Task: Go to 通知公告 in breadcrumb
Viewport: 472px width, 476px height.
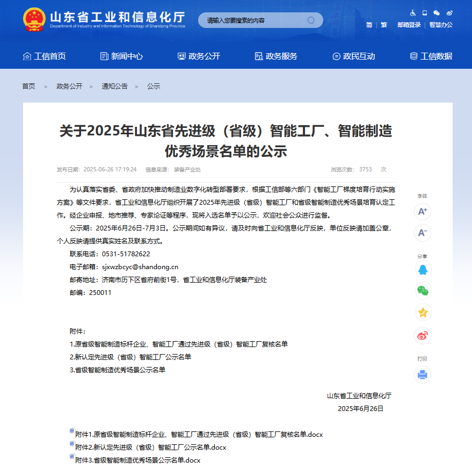Action: click(115, 86)
